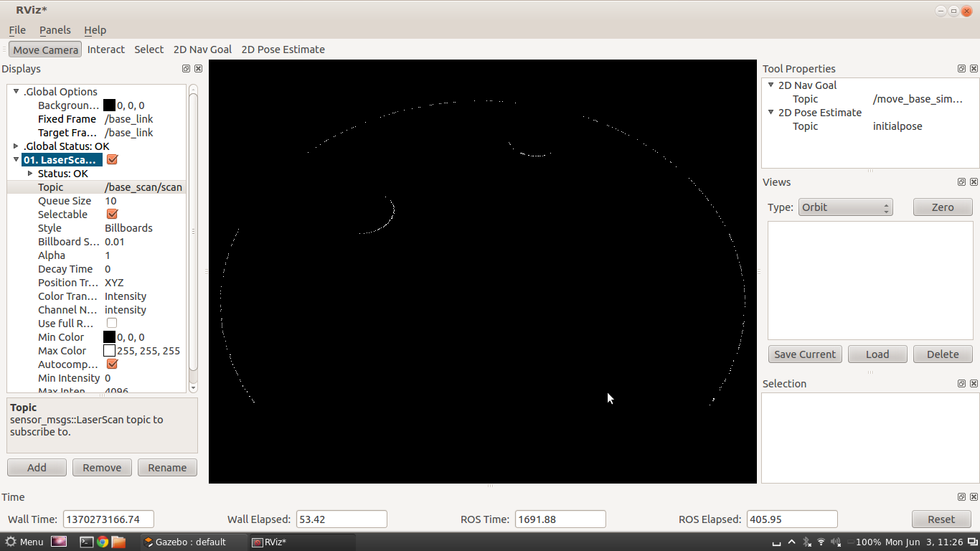Image resolution: width=980 pixels, height=551 pixels.
Task: Click the Max Color white swatch
Action: pyautogui.click(x=109, y=351)
